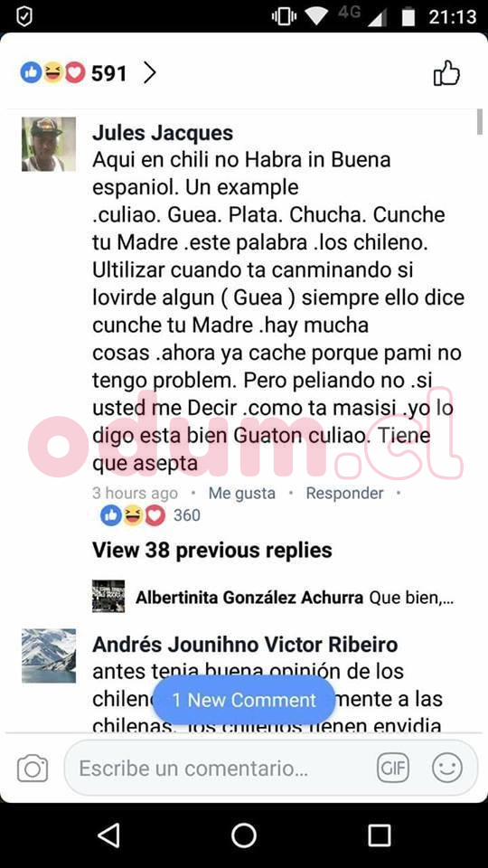This screenshot has width=488, height=868.
Task: Tap the Android recent apps square button
Action: [379, 835]
